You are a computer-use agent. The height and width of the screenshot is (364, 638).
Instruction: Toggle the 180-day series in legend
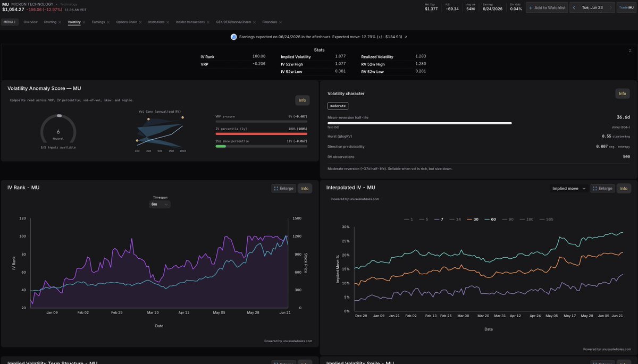tap(526, 219)
